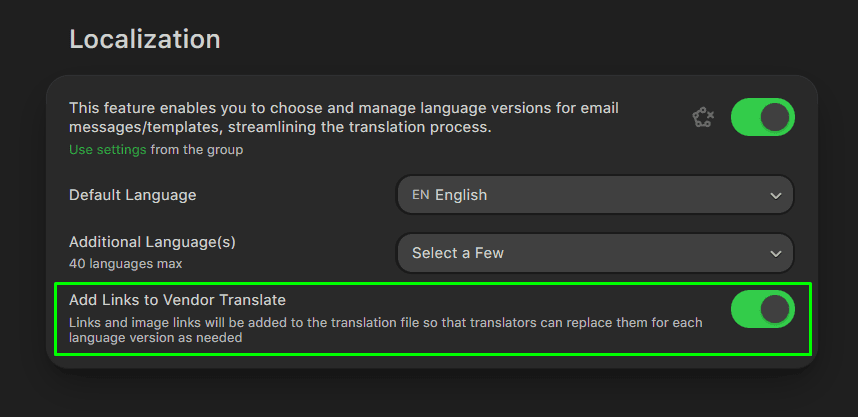The height and width of the screenshot is (417, 858).
Task: Click the Add Links to Vendor Translate label
Action: tap(175, 299)
